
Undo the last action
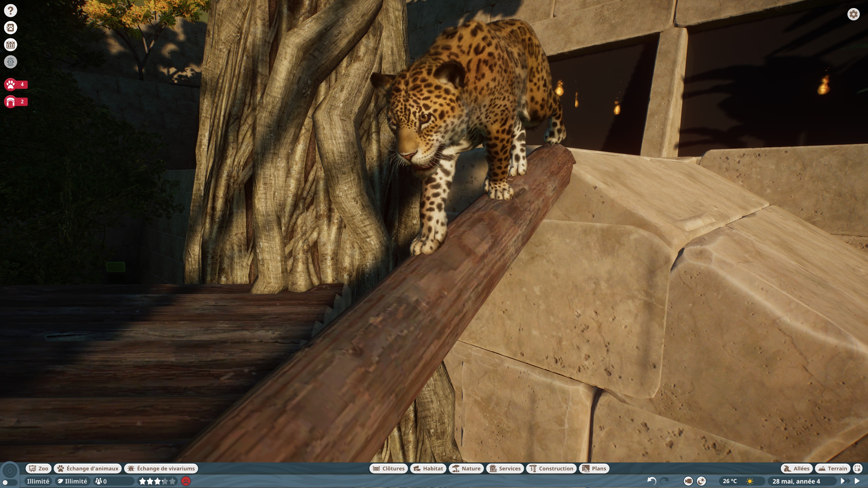[652, 481]
